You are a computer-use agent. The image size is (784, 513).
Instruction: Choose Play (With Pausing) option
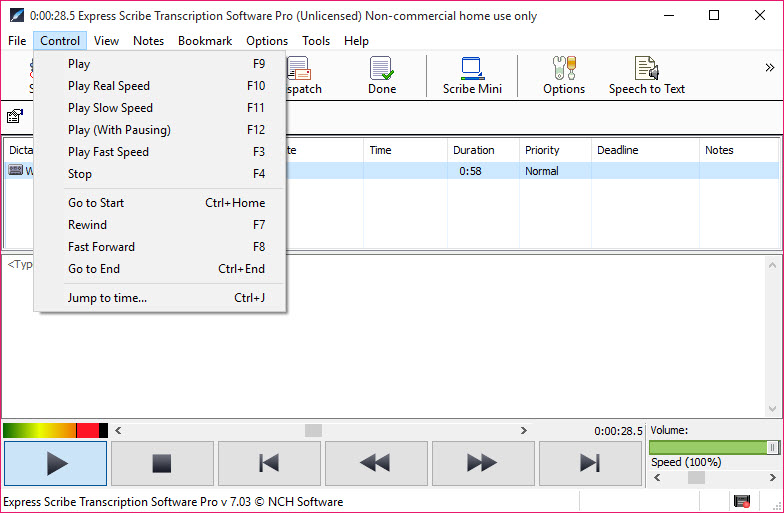160,130
